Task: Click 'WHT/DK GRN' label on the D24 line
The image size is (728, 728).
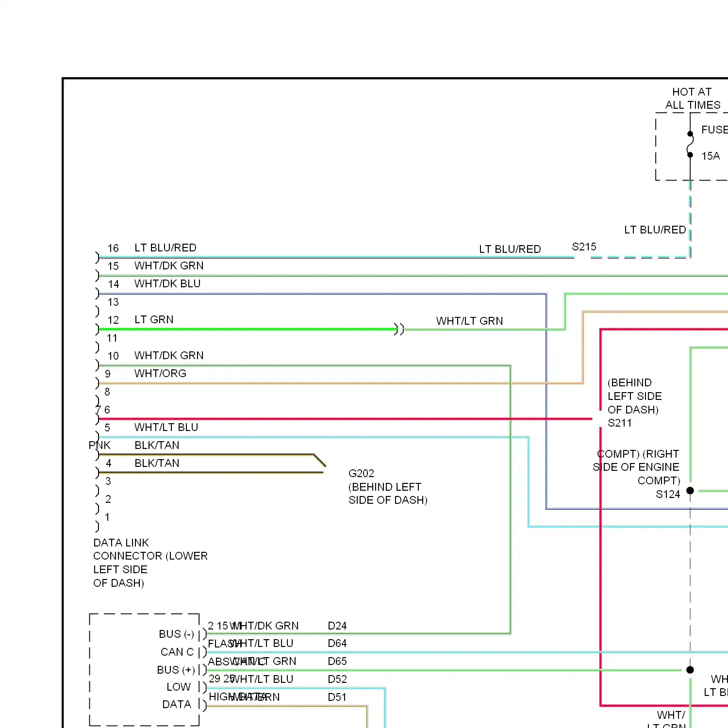Action: coord(265,626)
